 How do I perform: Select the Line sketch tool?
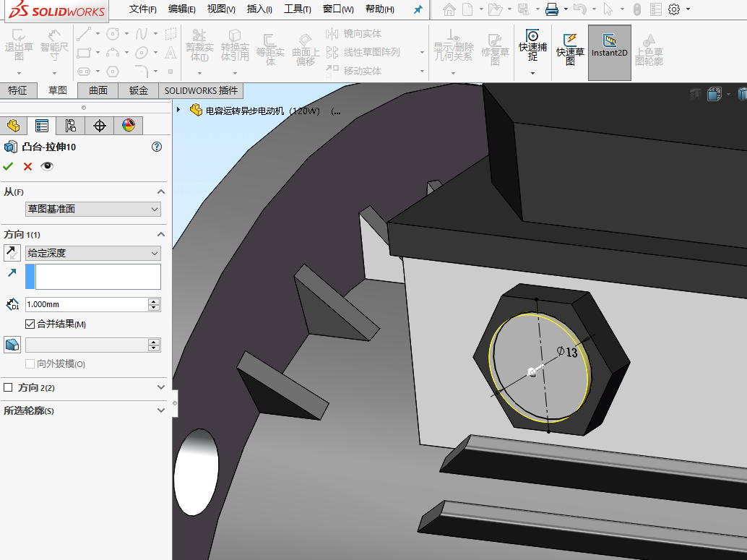pos(84,33)
